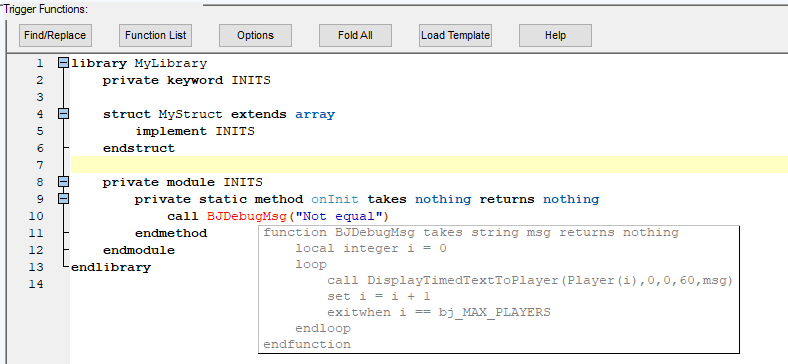
Task: Click line number 10 in the margin
Action: (x=38, y=216)
